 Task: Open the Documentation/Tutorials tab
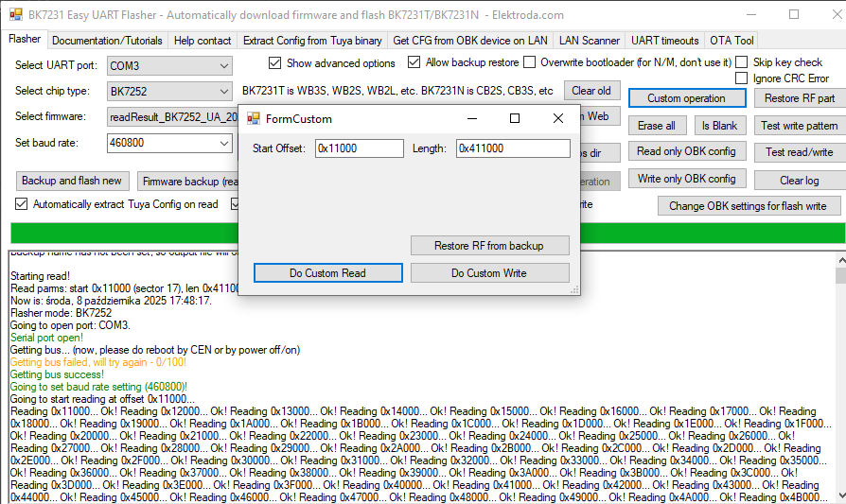[107, 41]
